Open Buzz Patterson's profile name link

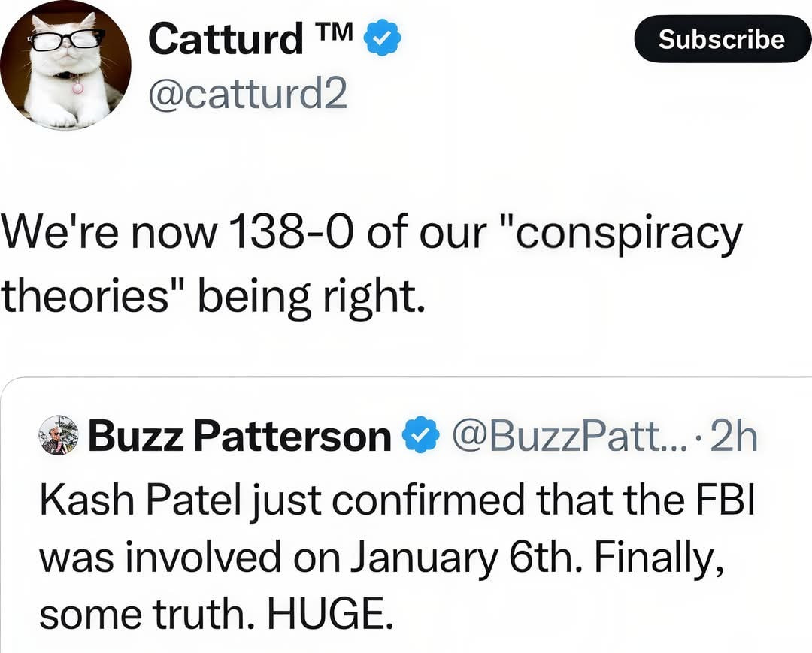point(239,437)
